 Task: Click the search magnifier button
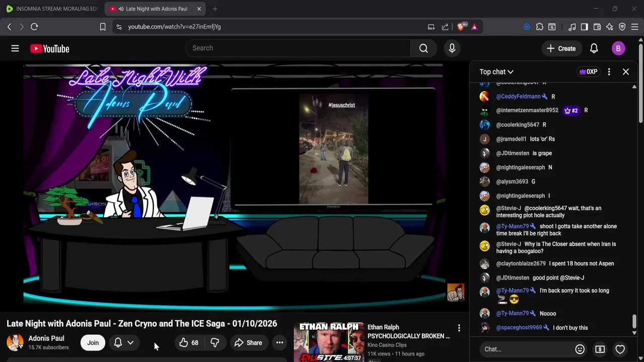(x=423, y=48)
